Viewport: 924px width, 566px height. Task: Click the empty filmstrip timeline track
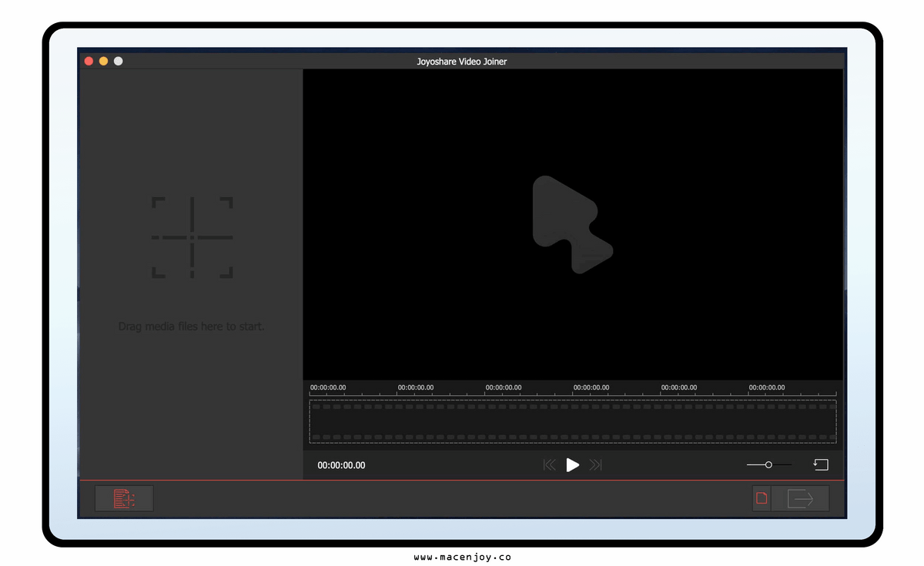coord(573,421)
